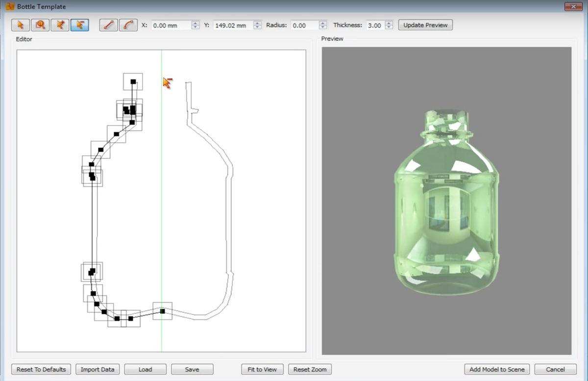This screenshot has width=588, height=381.
Task: Decrease the Thickness value with stepper
Action: click(x=389, y=27)
